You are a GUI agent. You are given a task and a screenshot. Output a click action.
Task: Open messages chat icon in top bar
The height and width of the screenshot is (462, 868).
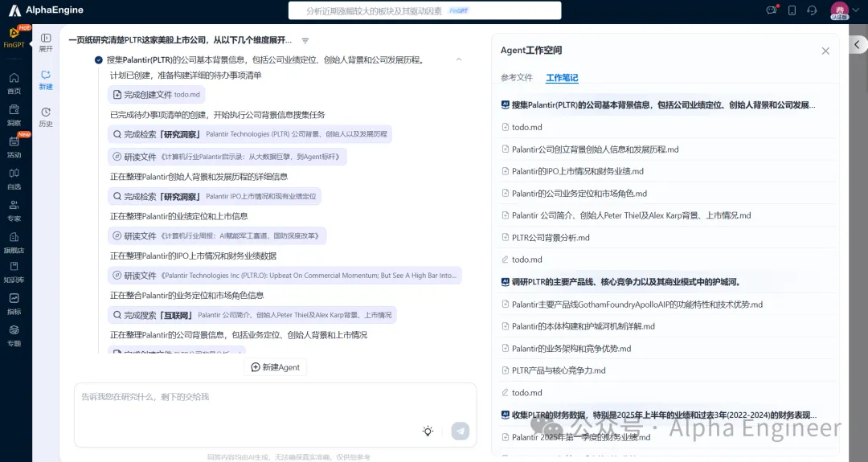click(772, 10)
